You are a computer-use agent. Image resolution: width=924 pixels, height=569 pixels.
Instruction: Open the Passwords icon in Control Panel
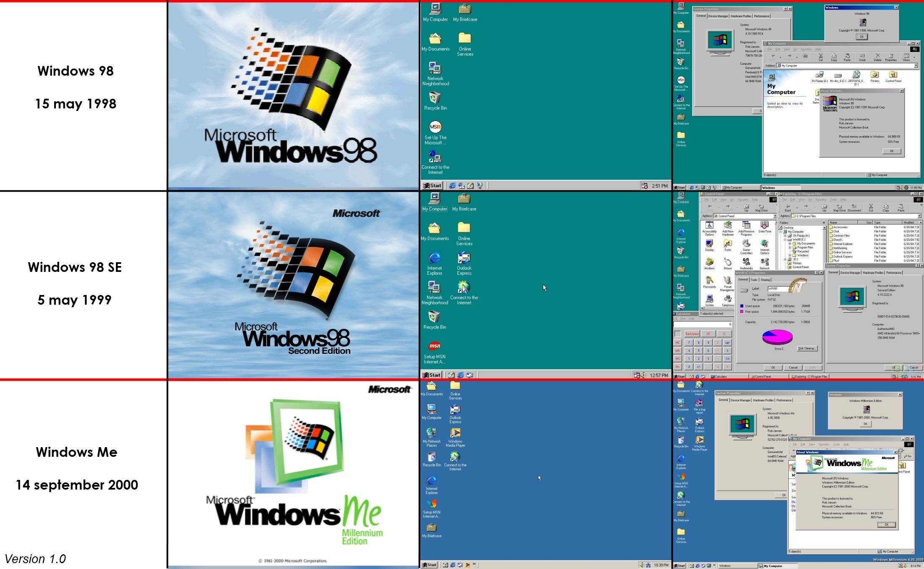click(x=709, y=282)
